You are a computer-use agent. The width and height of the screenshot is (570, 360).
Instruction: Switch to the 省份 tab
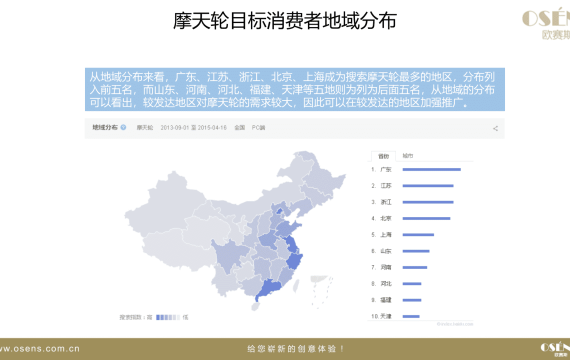coord(384,156)
